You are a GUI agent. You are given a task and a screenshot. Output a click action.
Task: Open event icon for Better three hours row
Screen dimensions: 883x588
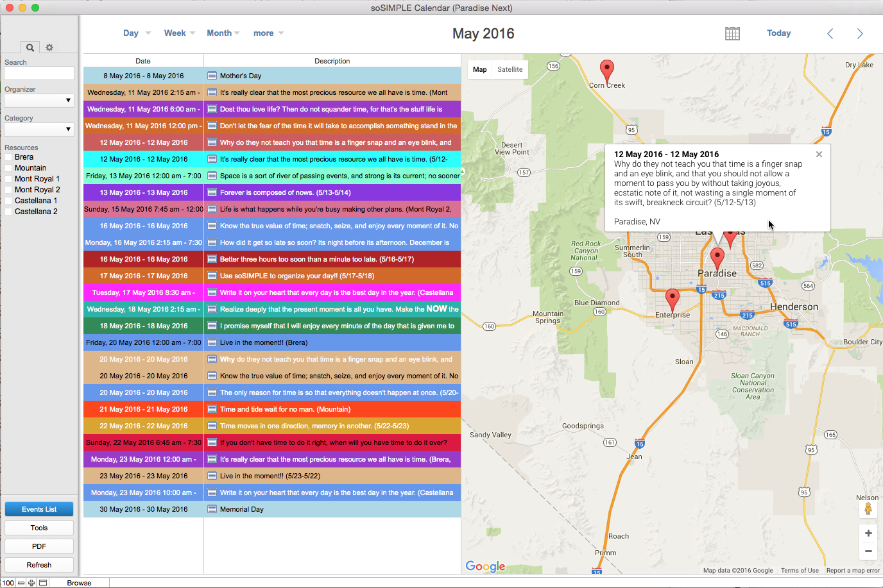pos(212,259)
